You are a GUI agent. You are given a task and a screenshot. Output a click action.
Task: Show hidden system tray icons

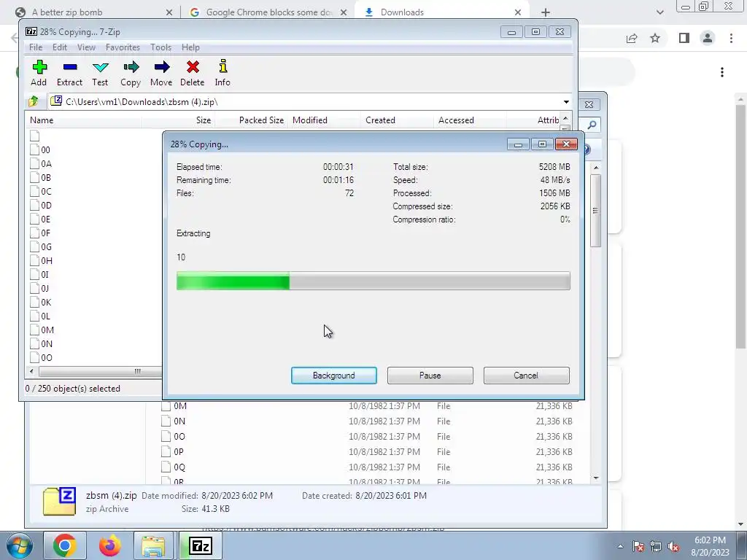click(620, 546)
